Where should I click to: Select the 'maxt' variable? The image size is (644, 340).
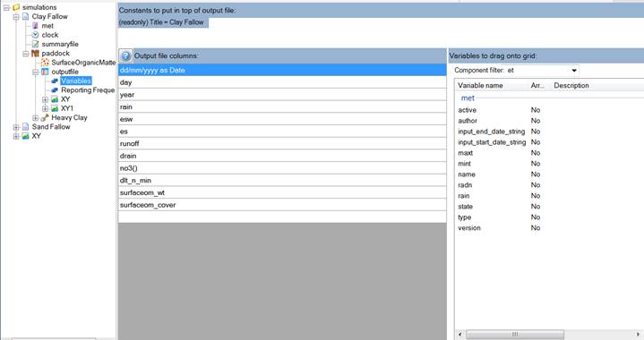[x=466, y=153]
